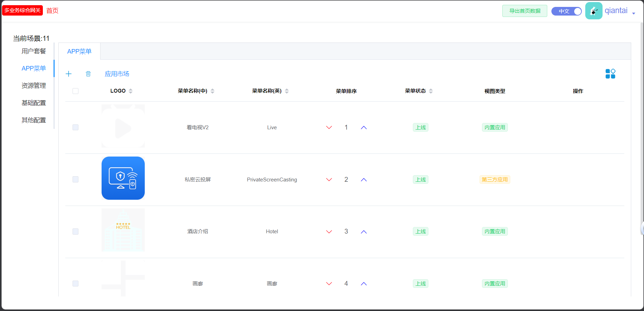
Task: Toggle the 中文 language switch
Action: [566, 11]
